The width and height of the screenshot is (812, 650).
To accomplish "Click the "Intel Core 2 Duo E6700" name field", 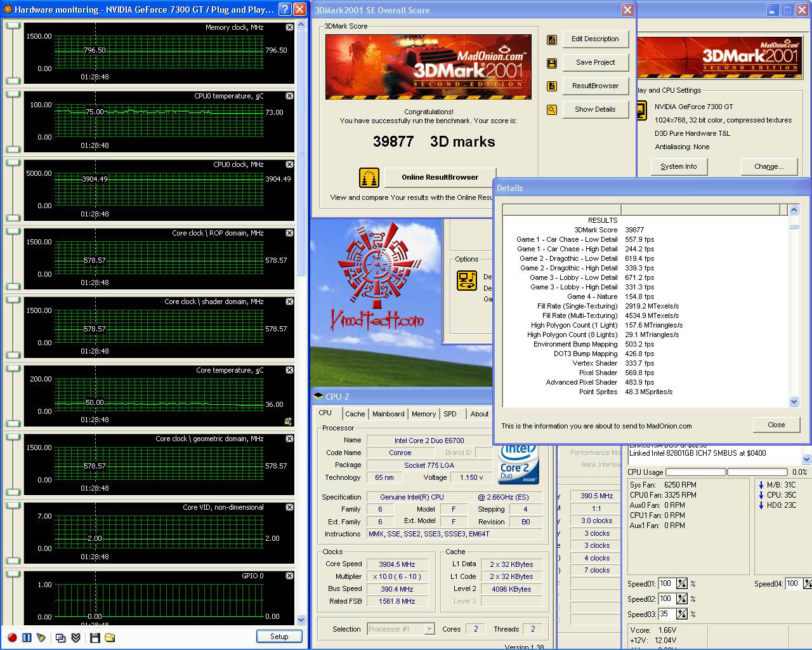I will [x=429, y=441].
